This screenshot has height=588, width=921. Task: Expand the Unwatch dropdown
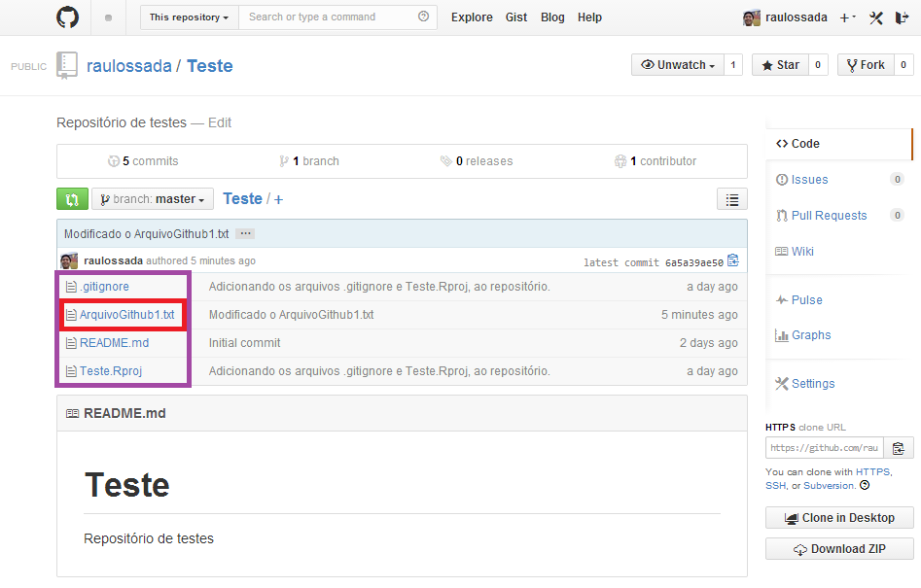[678, 64]
